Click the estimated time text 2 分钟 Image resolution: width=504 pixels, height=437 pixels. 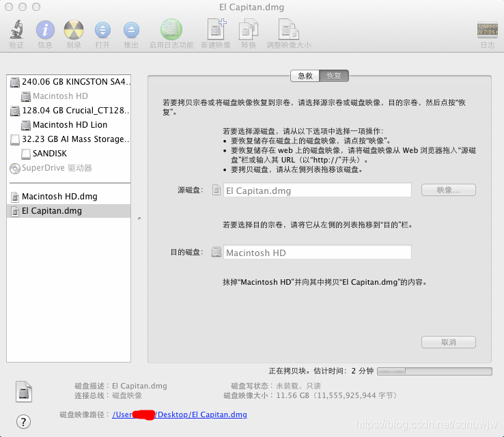(x=362, y=371)
